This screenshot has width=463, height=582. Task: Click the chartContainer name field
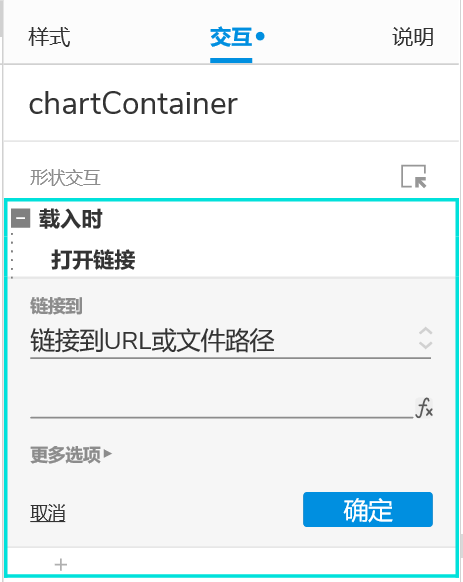(133, 104)
